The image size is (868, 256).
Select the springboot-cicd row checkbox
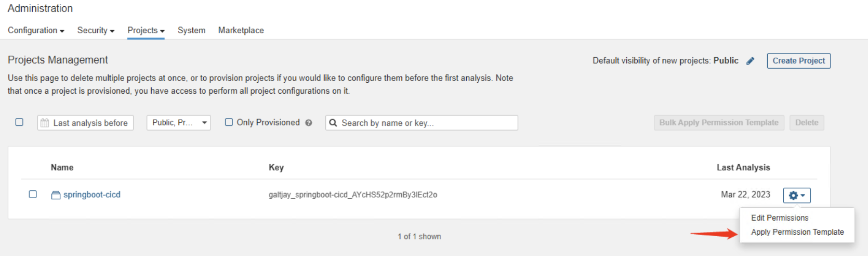tap(33, 194)
